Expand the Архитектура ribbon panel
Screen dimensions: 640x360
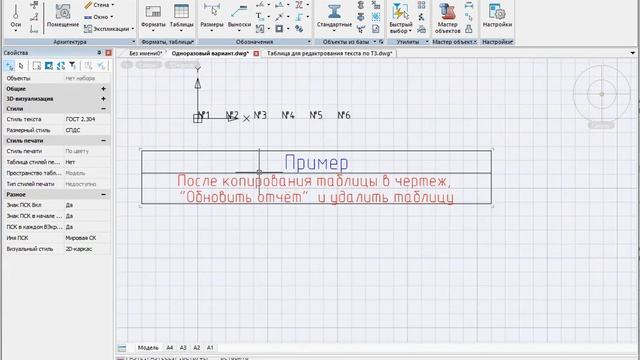click(x=133, y=42)
